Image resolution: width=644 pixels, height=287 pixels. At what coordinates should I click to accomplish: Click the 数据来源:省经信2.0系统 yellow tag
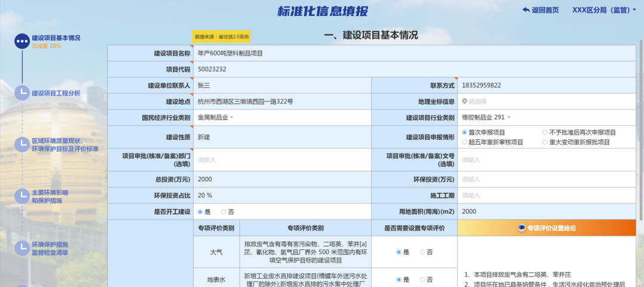[x=221, y=36]
